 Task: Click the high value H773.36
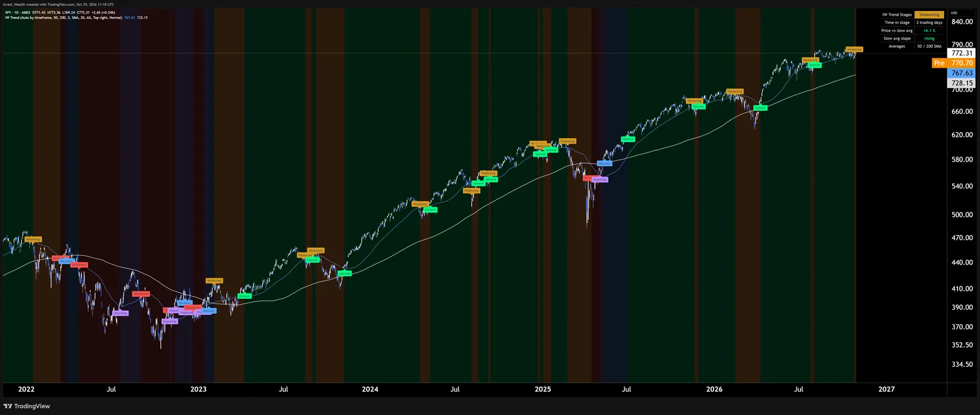(54, 12)
